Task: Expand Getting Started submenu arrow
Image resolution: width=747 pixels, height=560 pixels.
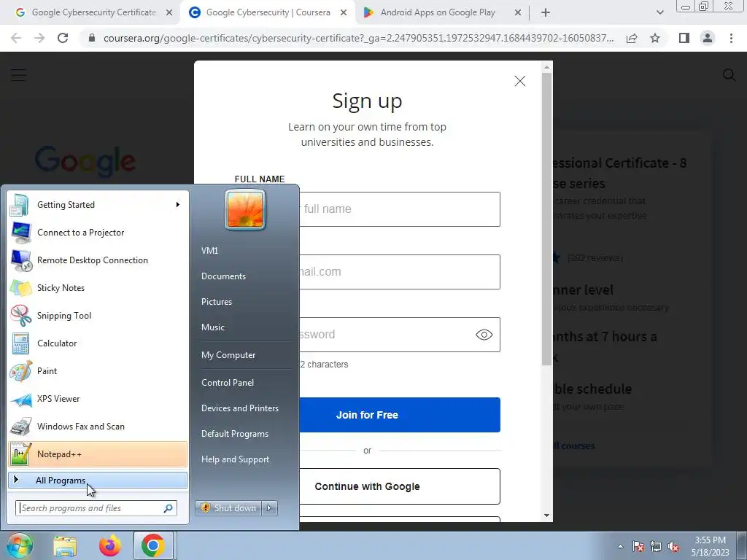Action: pyautogui.click(x=178, y=205)
